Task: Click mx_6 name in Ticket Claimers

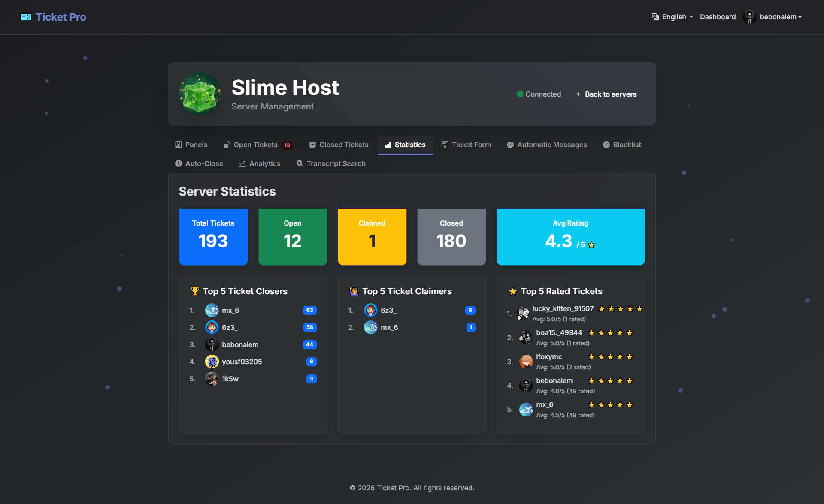Action: click(389, 327)
